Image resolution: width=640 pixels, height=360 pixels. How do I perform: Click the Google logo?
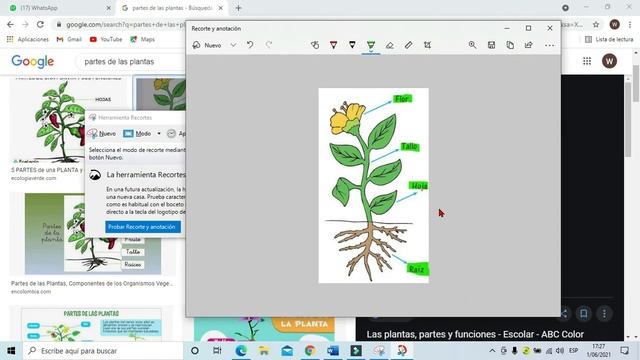(33, 61)
